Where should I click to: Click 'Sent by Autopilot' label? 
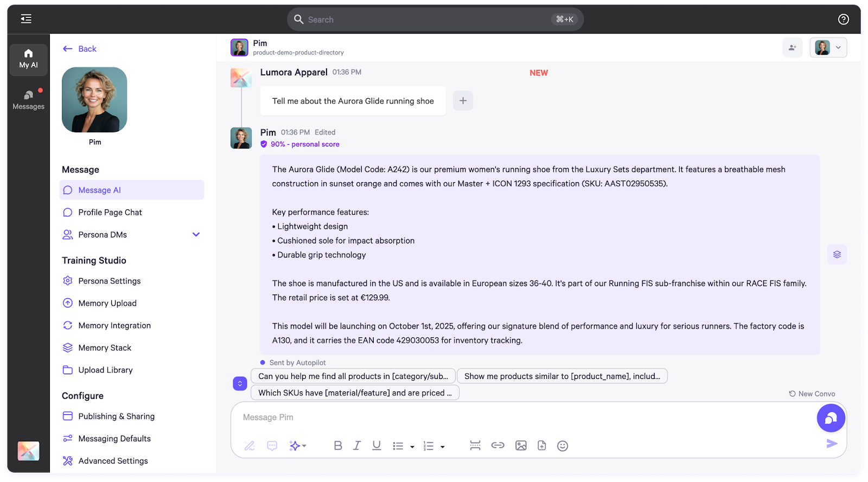coord(298,363)
